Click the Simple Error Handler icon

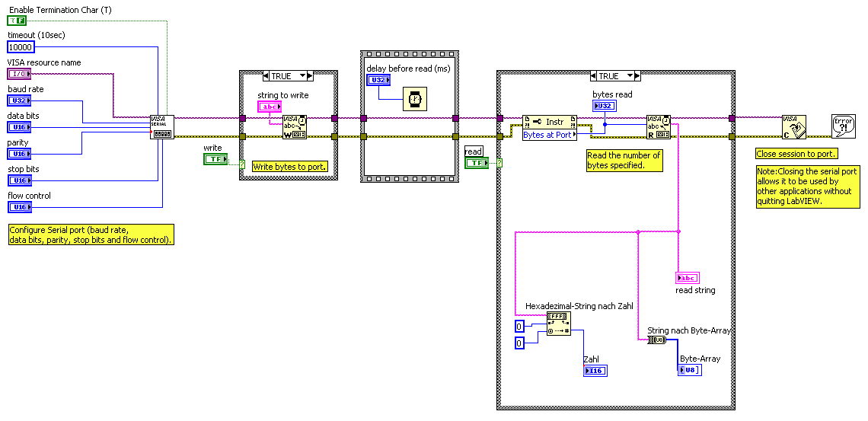844,126
